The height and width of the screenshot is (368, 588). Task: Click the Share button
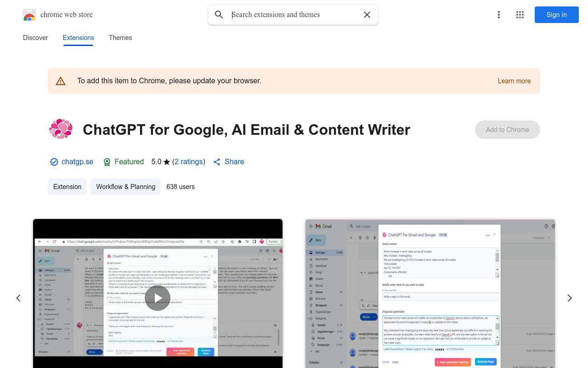click(229, 162)
